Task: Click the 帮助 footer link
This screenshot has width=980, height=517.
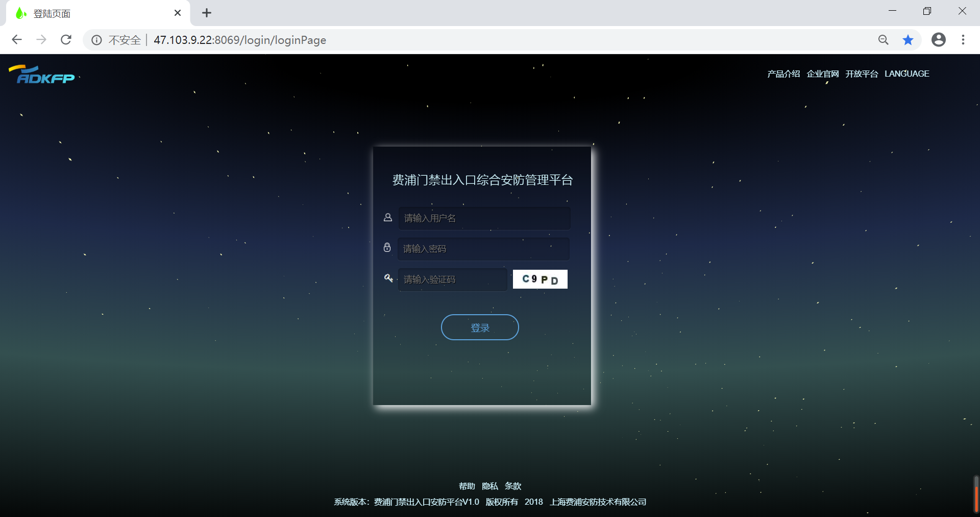Action: (467, 486)
